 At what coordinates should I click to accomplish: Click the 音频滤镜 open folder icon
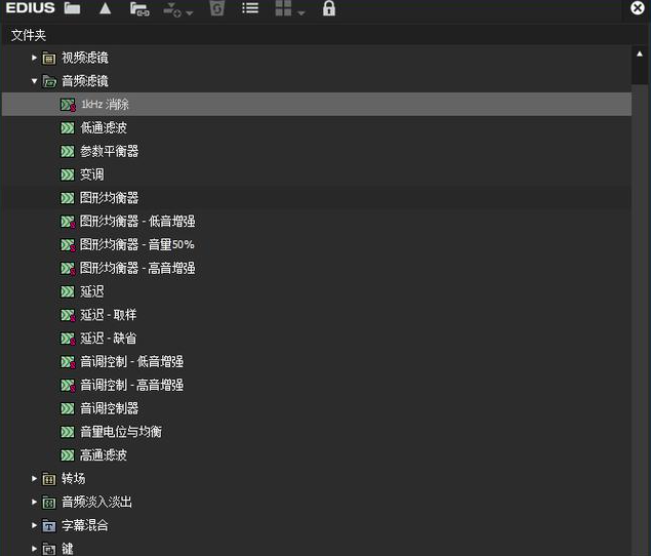pyautogui.click(x=49, y=82)
